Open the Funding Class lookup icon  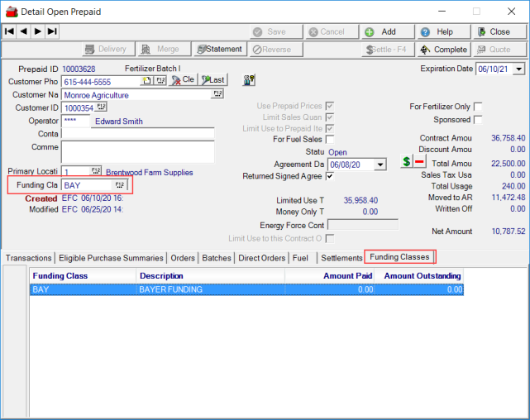[x=119, y=185]
